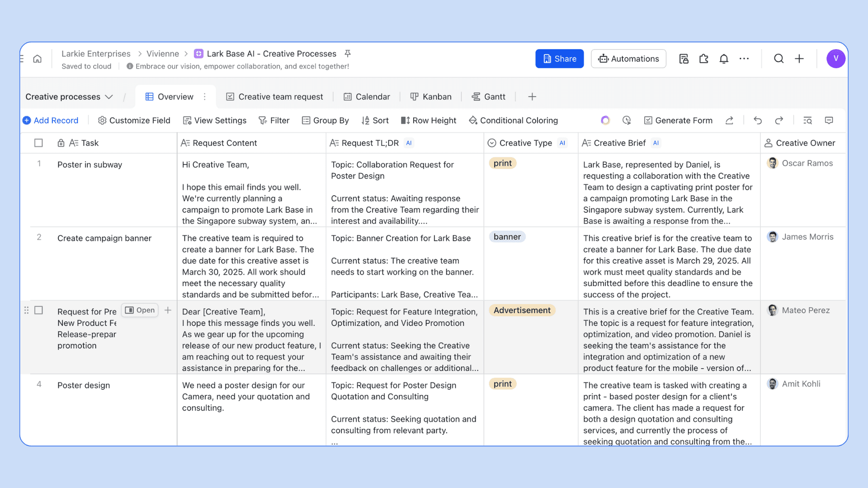The image size is (868, 488).
Task: Open Overview tab options dots
Action: pyautogui.click(x=205, y=97)
